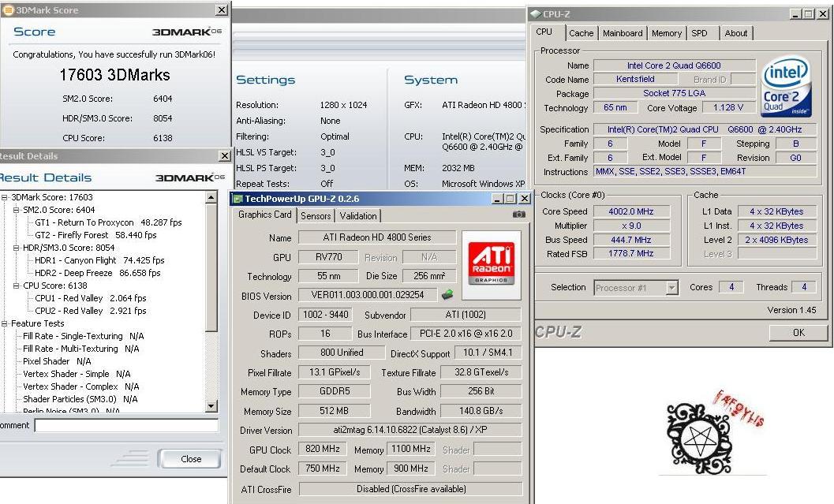This screenshot has height=504, width=834.
Task: Select Pixel Shader row
Action: 57,361
